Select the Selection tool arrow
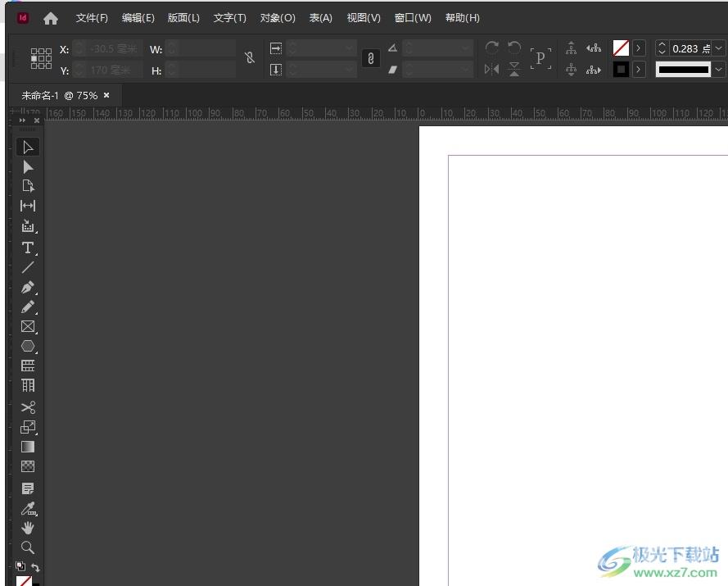 [x=28, y=148]
